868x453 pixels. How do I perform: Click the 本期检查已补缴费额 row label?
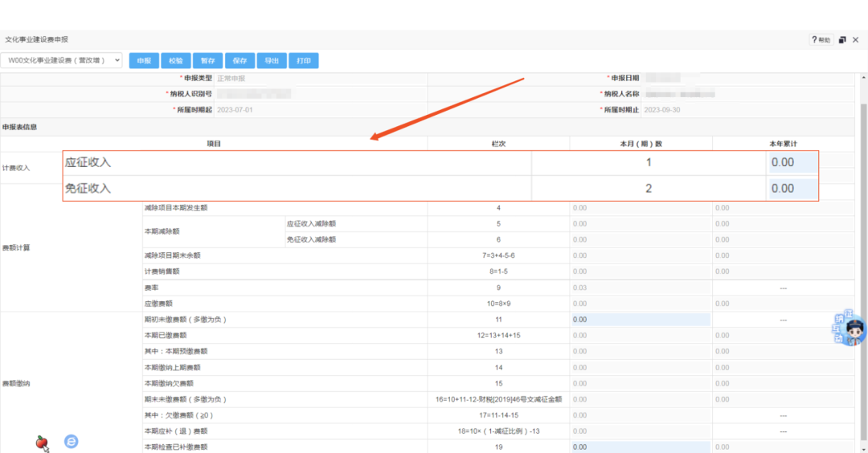176,447
